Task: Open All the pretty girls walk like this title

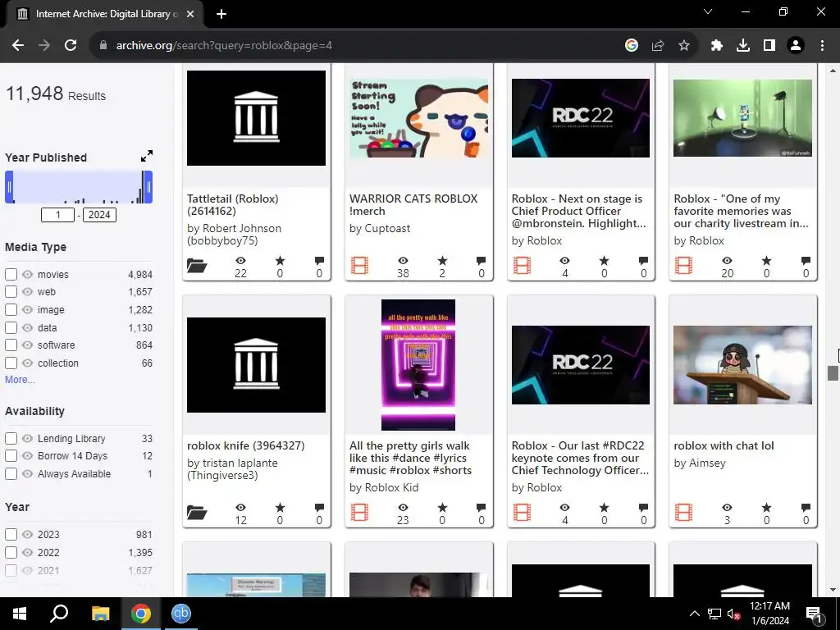Action: pos(410,458)
